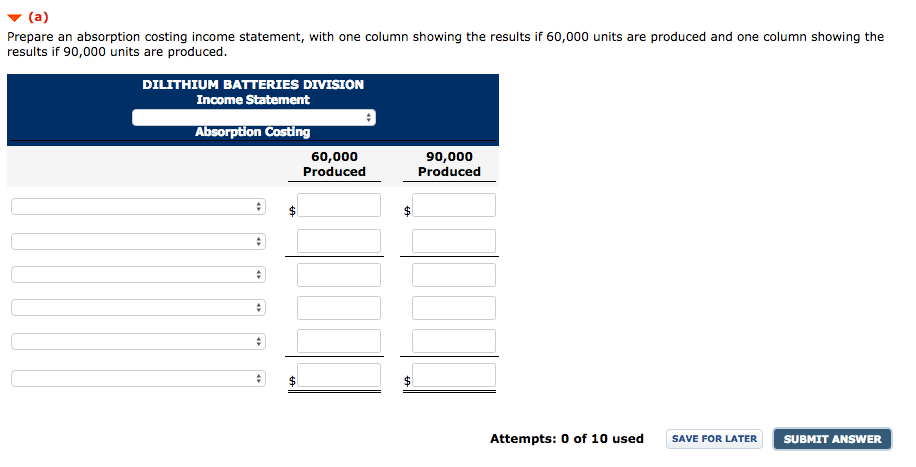Collapse section (a) with the red triangle

14,17
